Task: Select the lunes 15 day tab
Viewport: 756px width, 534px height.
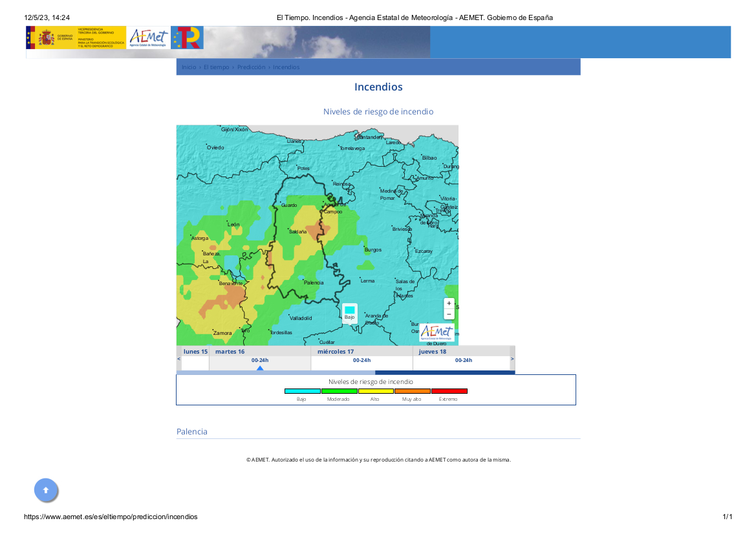Action: tap(195, 352)
